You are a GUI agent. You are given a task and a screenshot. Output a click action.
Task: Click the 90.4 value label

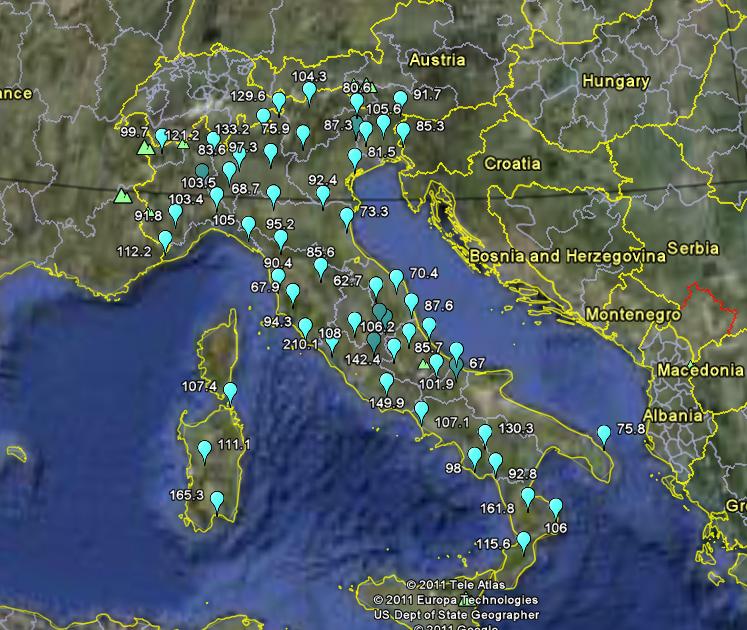click(278, 263)
